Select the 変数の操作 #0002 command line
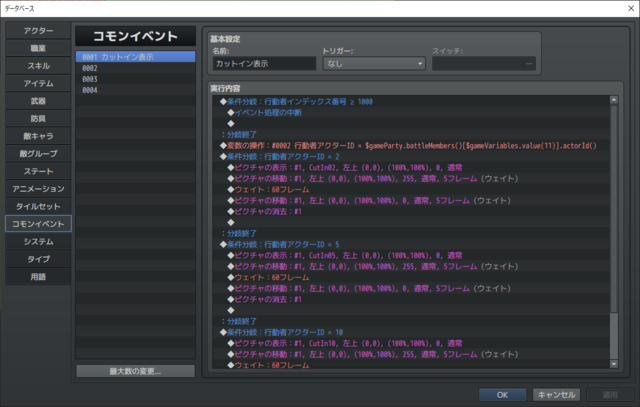This screenshot has height=407, width=640. [411, 146]
